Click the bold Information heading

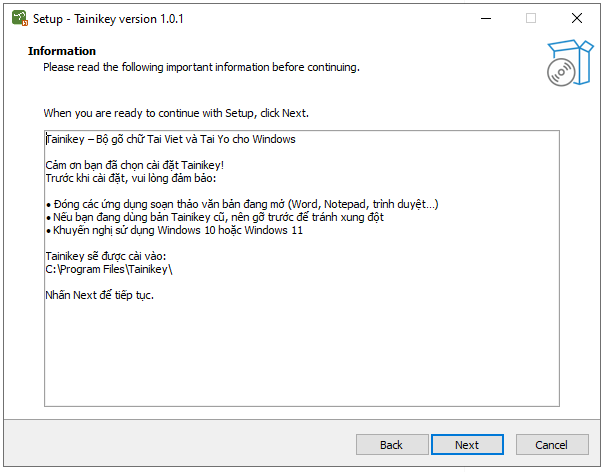pyautogui.click(x=62, y=51)
